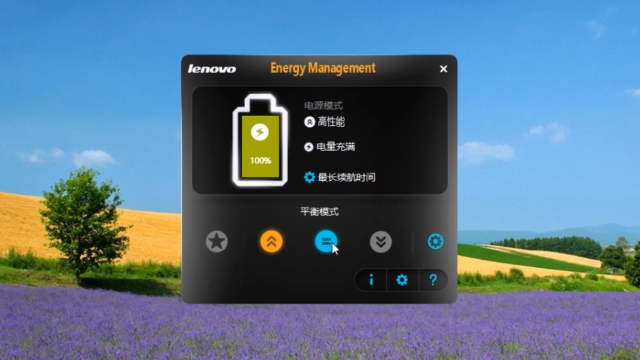Click the charging icon beside 电量充满
The image size is (640, 360).
309,147
